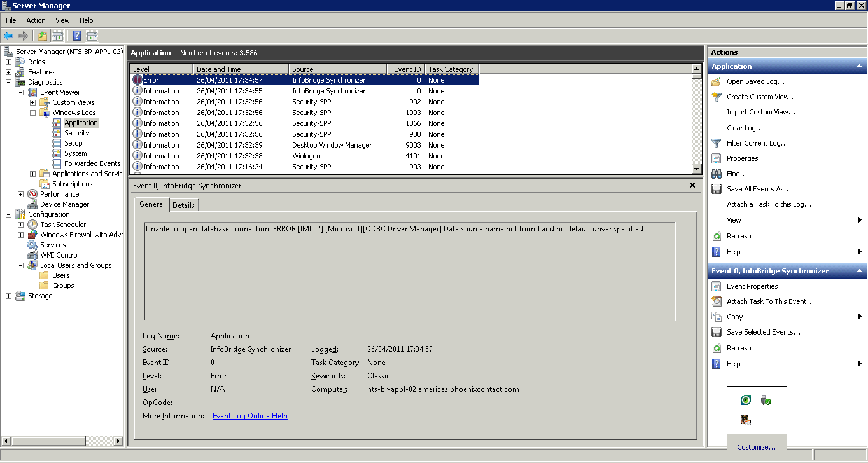Click the Back arrow toolbar icon

pos(8,36)
